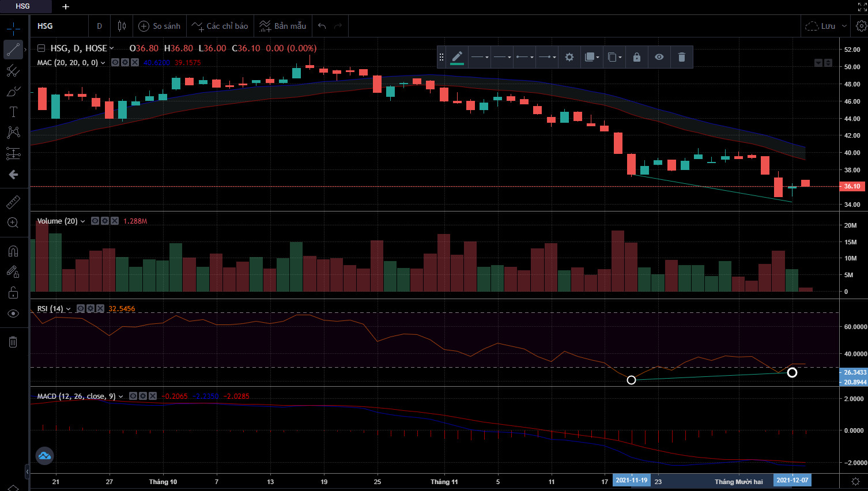This screenshot has height=491, width=868.
Task: Expand the HSG, D, HOSE legend chevron
Action: 112,48
